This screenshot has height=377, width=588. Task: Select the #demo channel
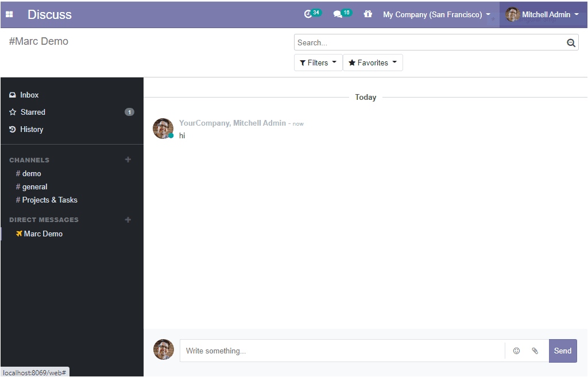[29, 173]
